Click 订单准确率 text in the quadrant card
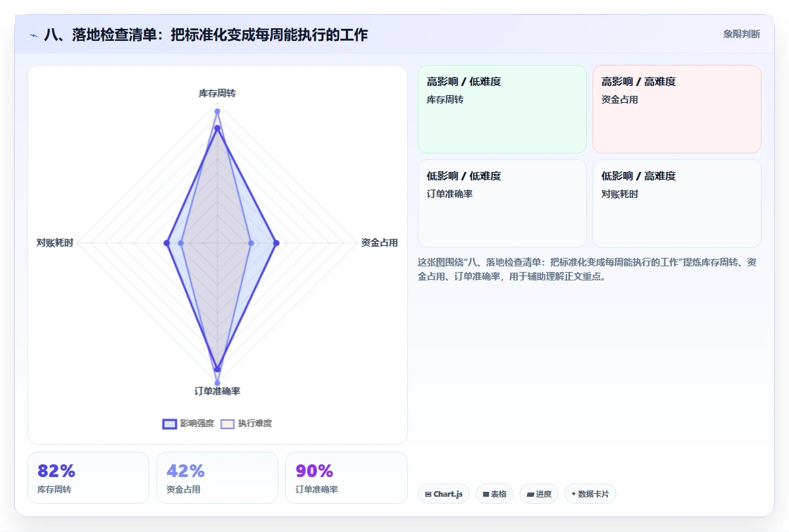 (x=449, y=194)
